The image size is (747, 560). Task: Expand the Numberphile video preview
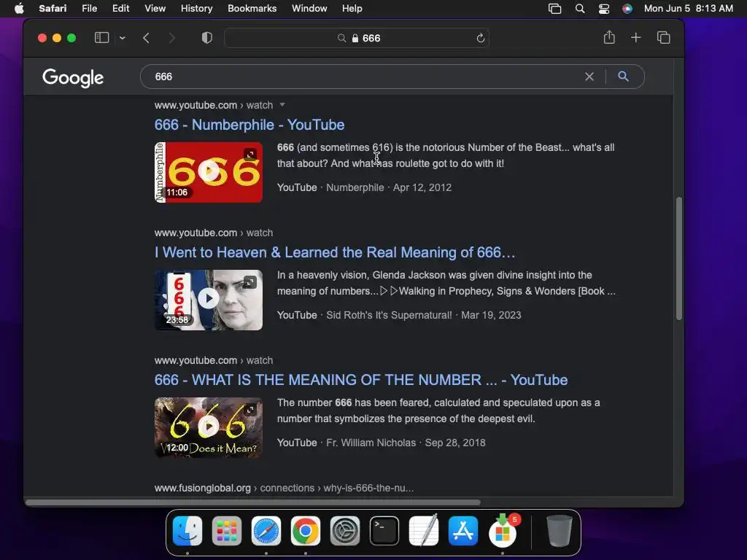pyautogui.click(x=250, y=155)
